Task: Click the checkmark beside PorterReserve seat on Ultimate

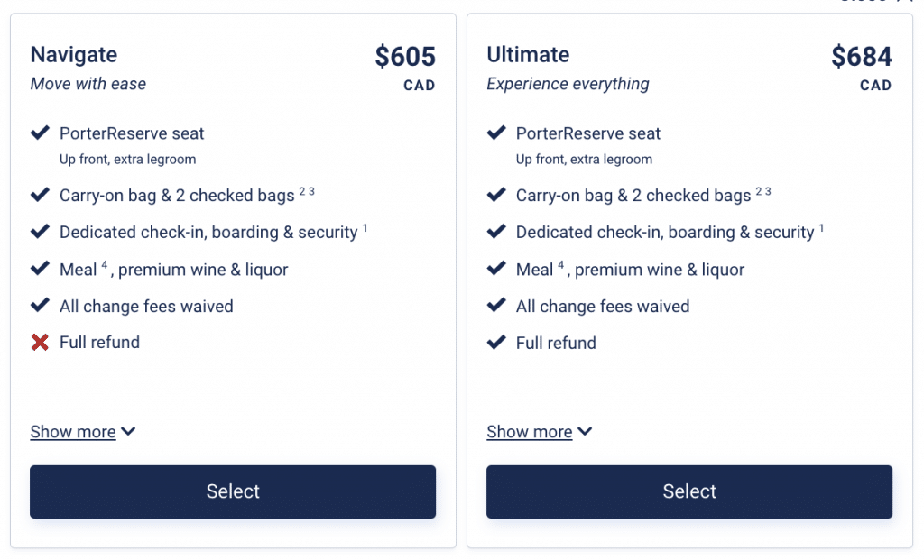Action: click(x=496, y=133)
